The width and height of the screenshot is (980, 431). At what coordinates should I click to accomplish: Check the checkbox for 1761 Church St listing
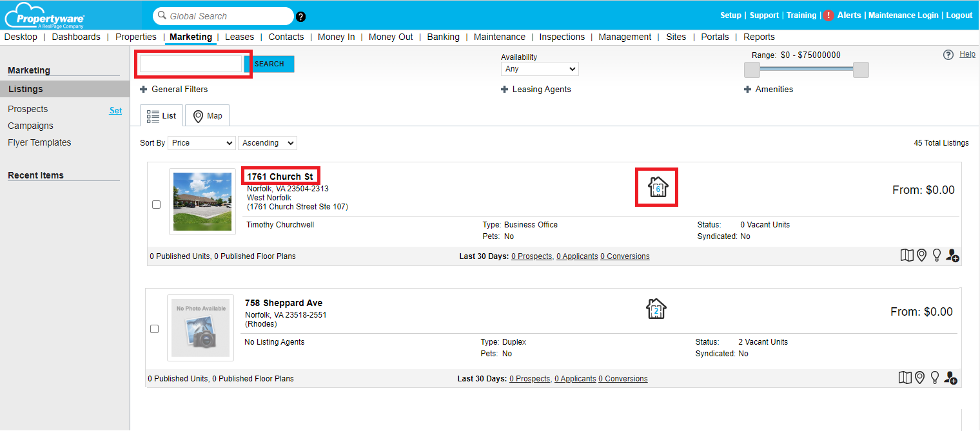click(x=156, y=204)
